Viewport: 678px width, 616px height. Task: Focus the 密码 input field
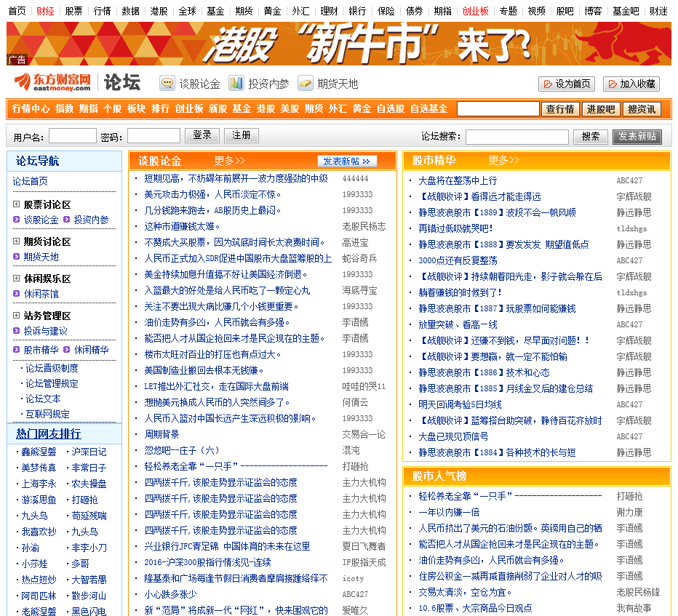click(x=153, y=136)
